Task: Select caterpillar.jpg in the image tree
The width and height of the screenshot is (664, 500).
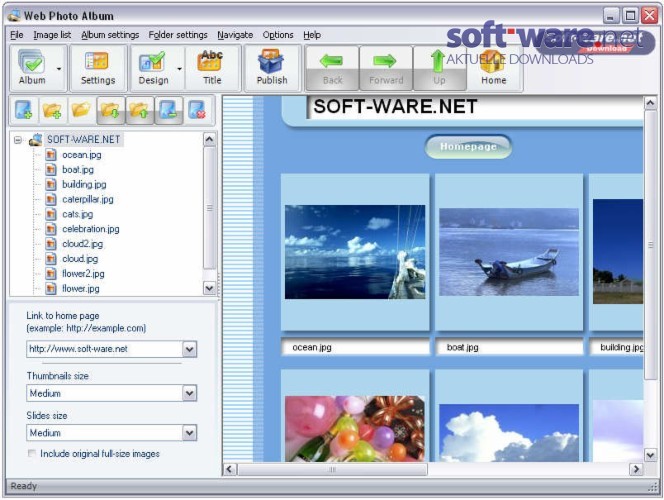Action: (88, 199)
